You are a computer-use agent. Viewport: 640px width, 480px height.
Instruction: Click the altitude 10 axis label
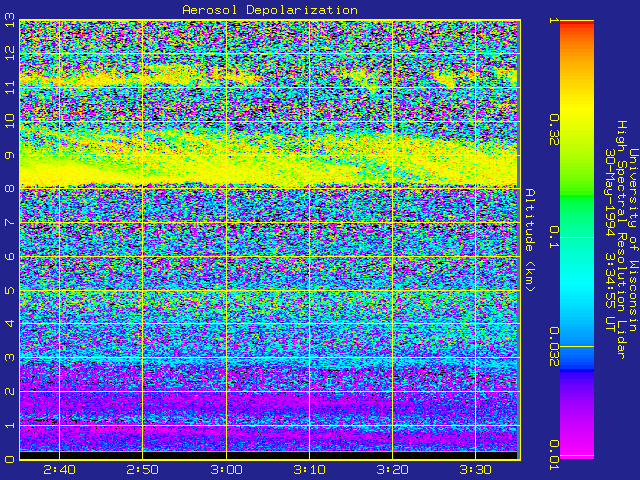point(10,121)
